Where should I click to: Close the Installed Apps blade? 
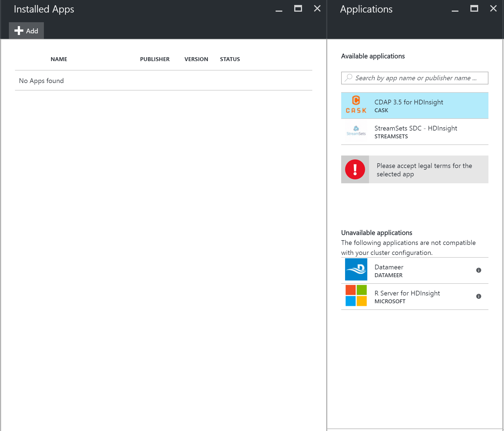317,9
